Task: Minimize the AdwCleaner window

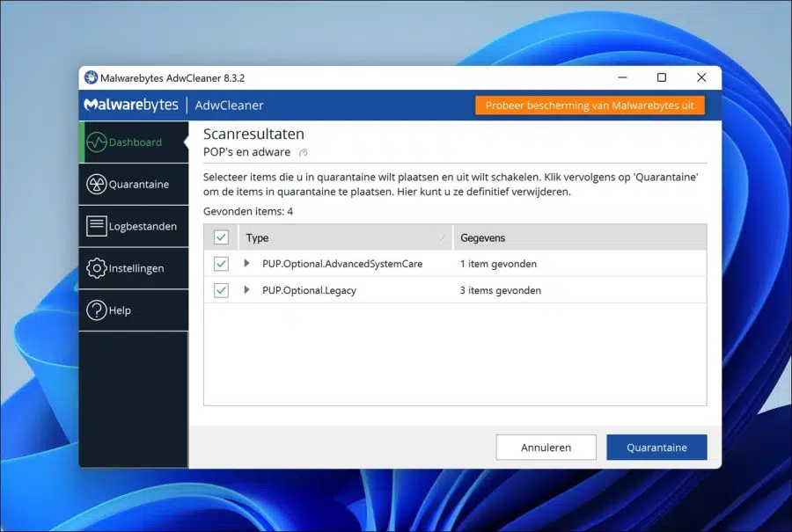Action: pyautogui.click(x=622, y=77)
